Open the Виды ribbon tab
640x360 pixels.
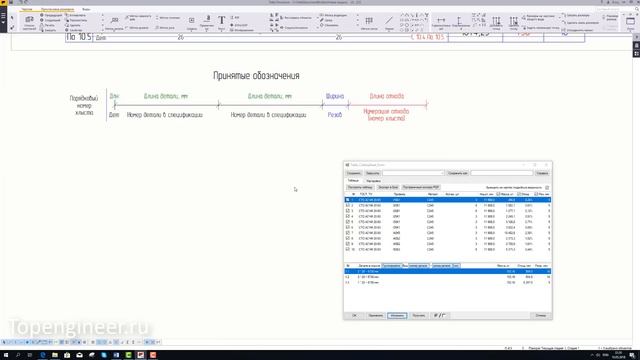[x=86, y=9]
